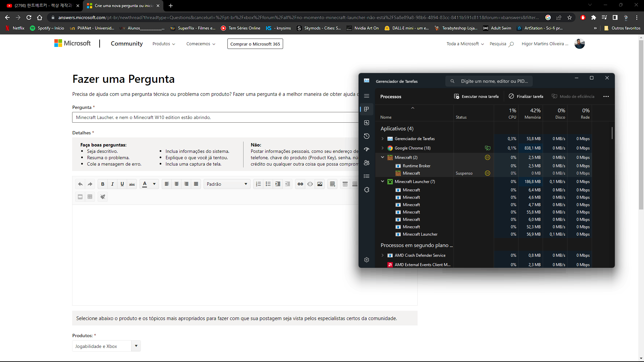
Task: Open Produtos menu in Microsoft Community
Action: (163, 44)
